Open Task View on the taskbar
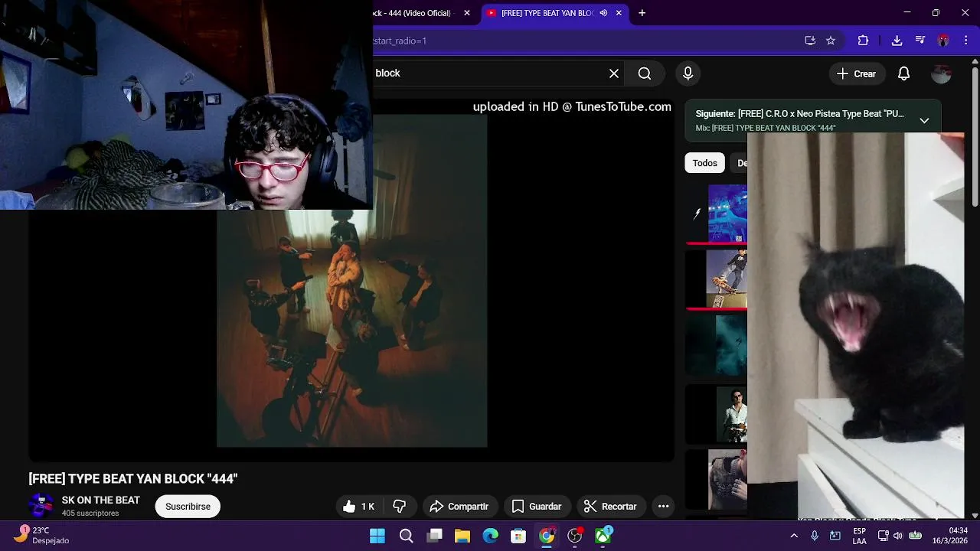 (x=434, y=536)
